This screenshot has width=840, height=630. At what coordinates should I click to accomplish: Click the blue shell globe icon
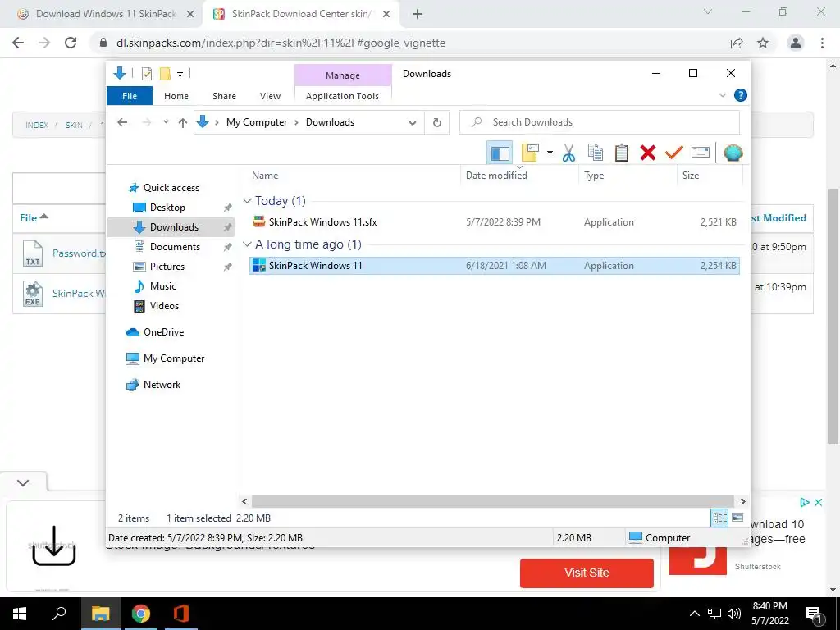pos(733,153)
